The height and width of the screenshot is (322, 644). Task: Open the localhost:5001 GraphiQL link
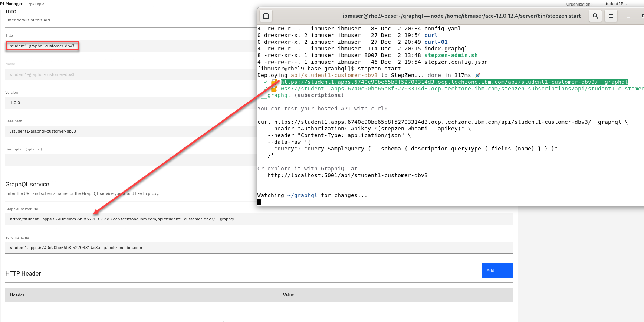pos(347,175)
